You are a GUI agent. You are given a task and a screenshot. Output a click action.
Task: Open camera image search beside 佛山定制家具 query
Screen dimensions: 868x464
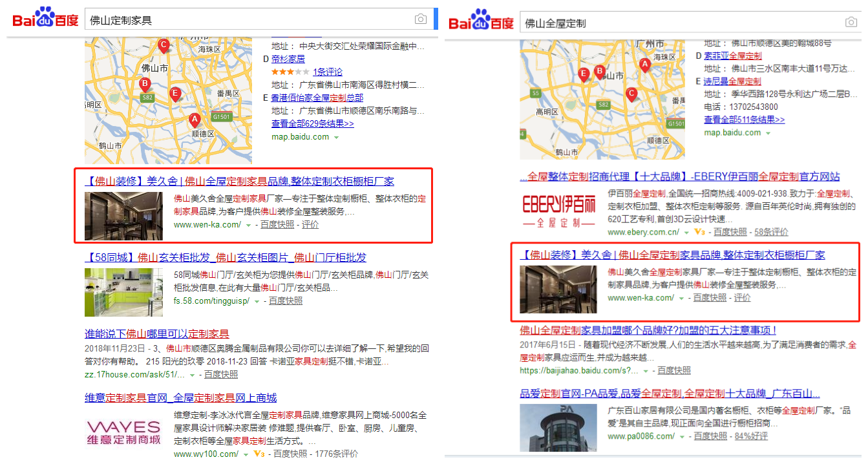421,19
